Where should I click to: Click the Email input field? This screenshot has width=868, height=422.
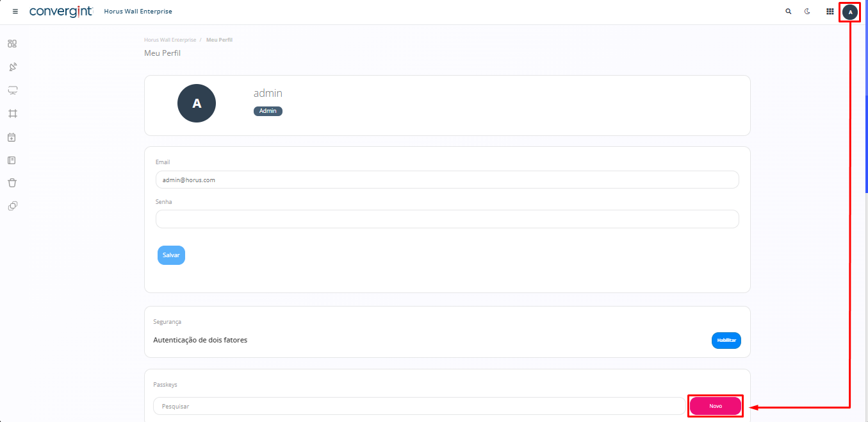447,180
